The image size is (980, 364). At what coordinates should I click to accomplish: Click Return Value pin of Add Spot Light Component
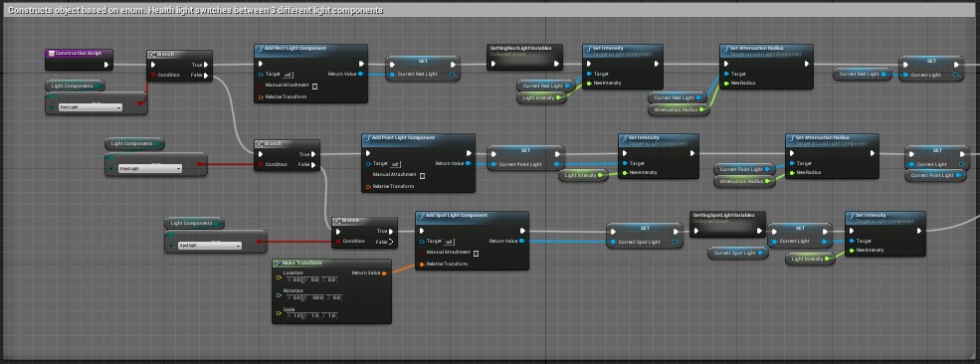(x=522, y=241)
